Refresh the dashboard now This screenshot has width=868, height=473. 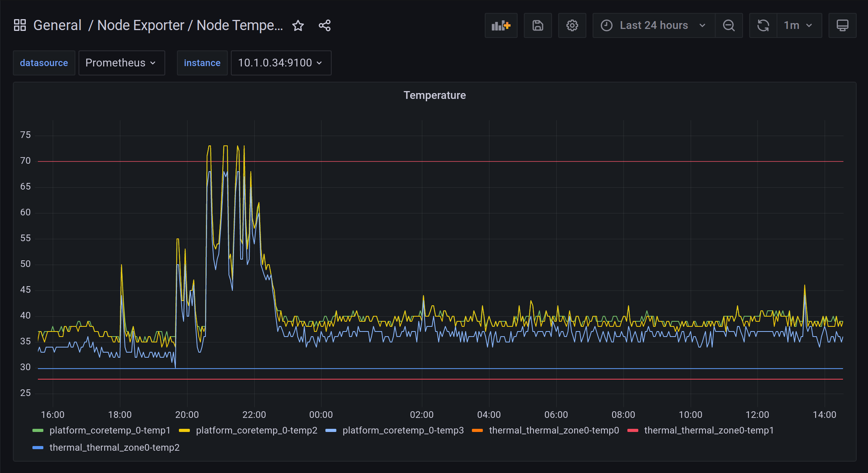pos(763,25)
